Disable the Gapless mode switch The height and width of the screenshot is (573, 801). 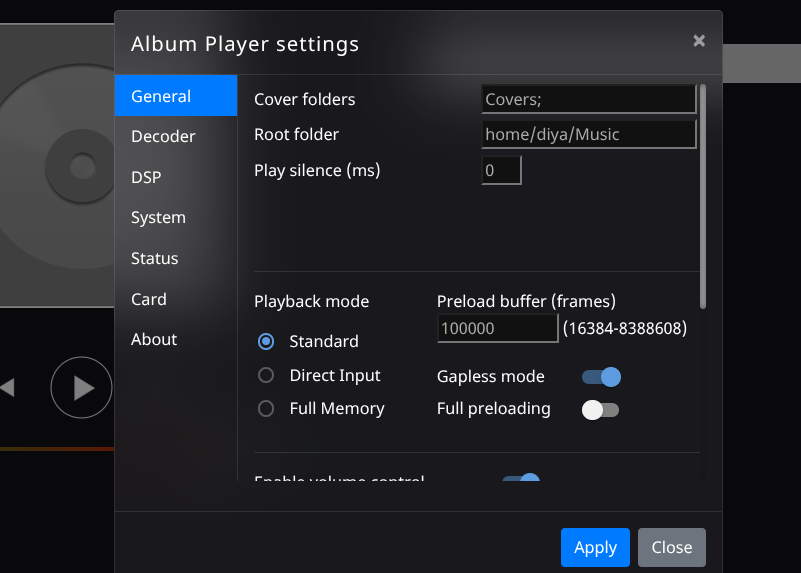[601, 377]
